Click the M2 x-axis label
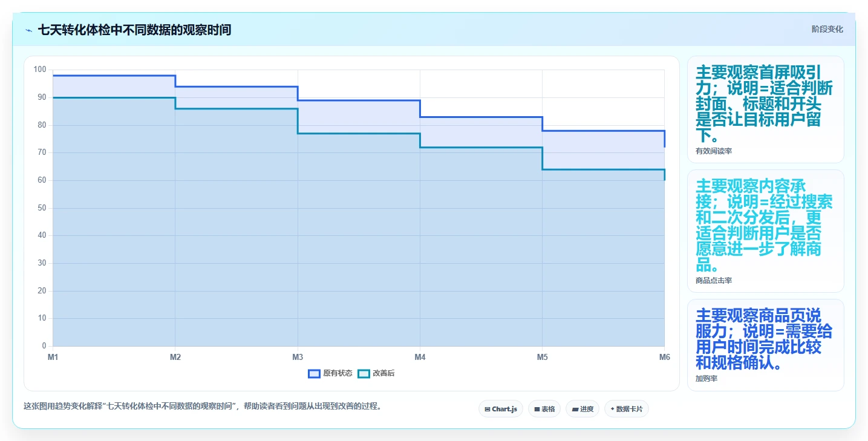868x441 pixels. (175, 358)
